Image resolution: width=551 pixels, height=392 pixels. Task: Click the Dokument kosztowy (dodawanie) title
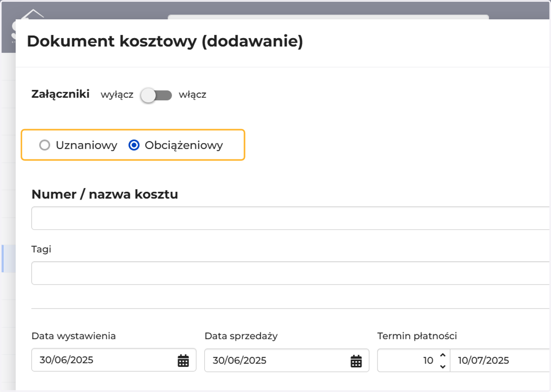(x=165, y=41)
